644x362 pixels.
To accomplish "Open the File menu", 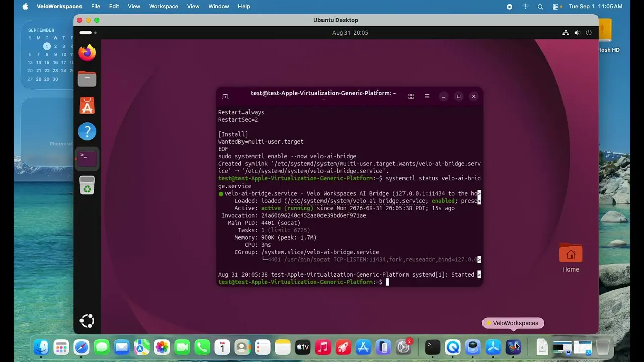I will 96,7.
